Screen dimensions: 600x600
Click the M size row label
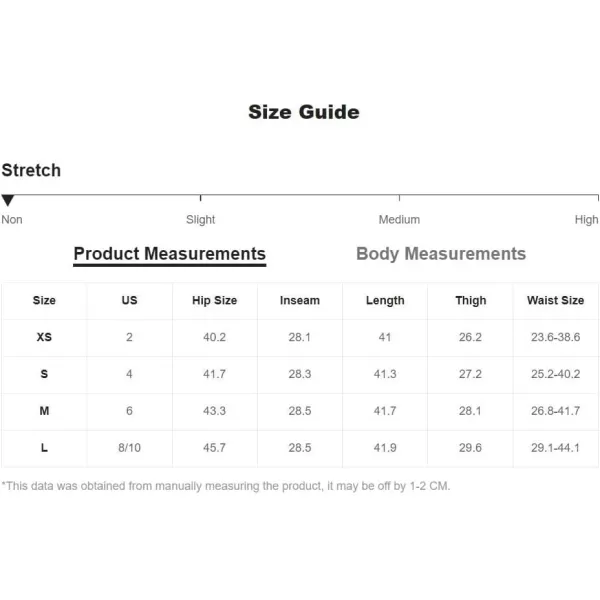coord(44,411)
